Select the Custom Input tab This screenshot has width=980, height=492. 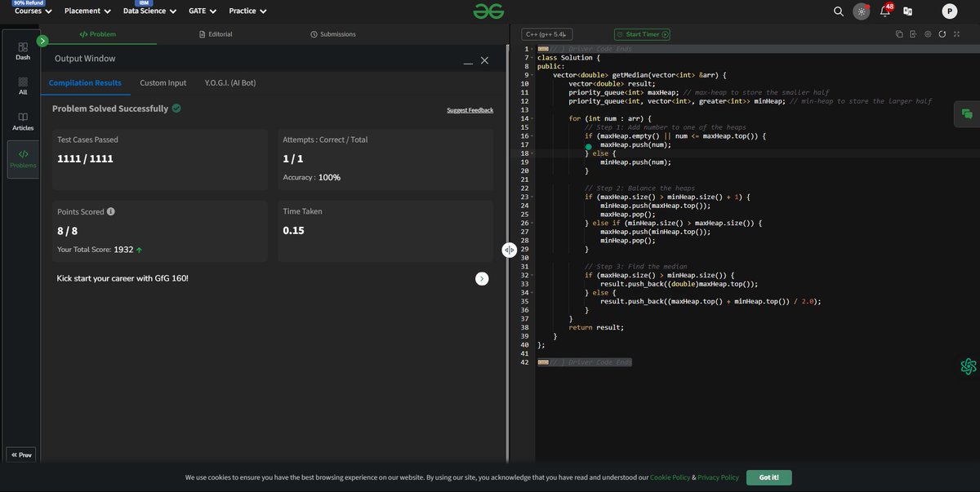click(163, 83)
